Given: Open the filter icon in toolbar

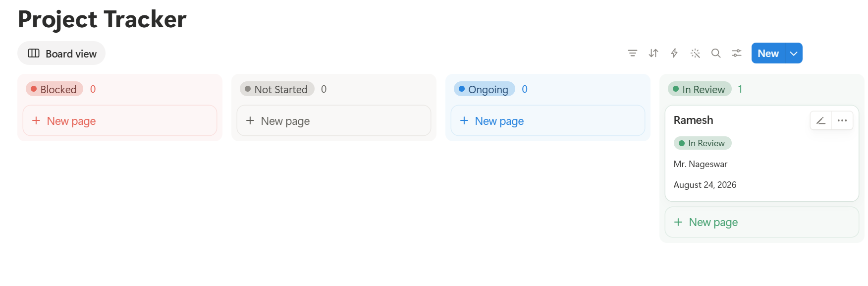Looking at the screenshot, I should point(633,53).
